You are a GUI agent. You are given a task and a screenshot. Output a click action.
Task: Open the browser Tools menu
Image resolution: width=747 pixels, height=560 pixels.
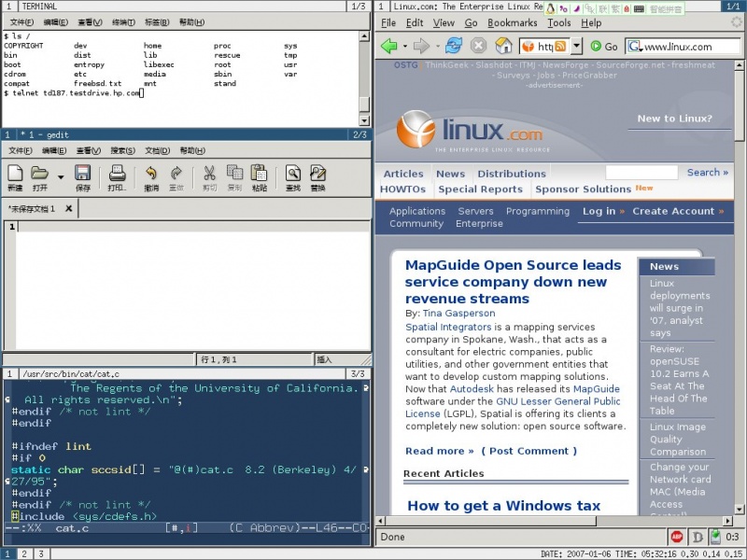click(558, 22)
